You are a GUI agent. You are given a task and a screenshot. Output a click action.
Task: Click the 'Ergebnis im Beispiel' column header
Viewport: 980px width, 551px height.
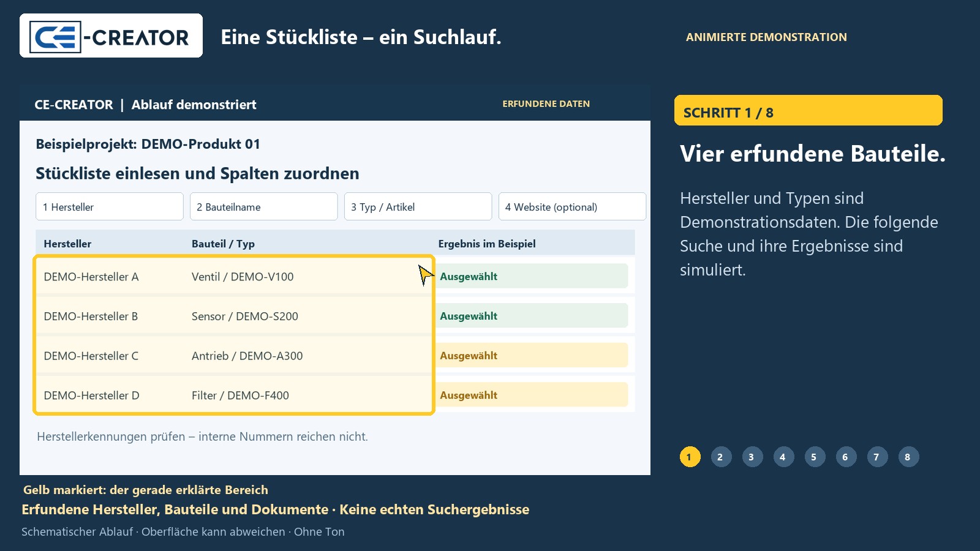pos(487,244)
